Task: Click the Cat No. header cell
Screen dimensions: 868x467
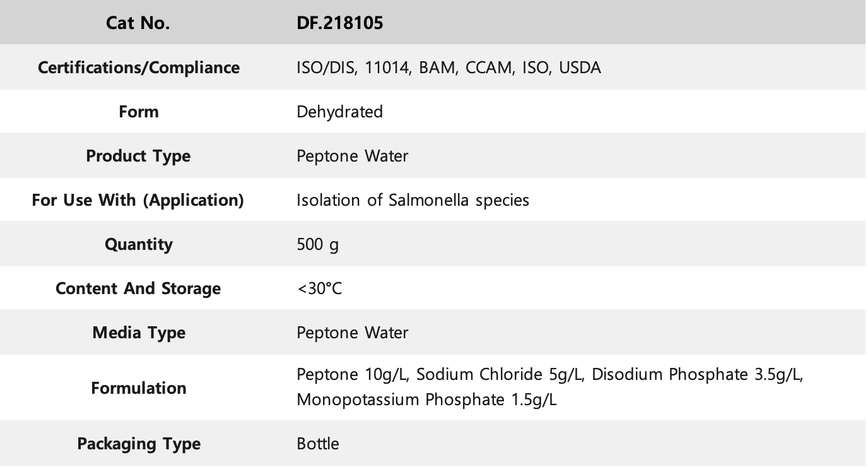Action: click(138, 23)
